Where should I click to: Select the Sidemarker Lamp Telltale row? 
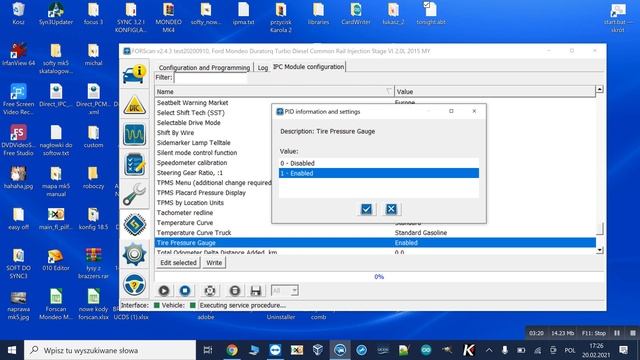pos(213,142)
